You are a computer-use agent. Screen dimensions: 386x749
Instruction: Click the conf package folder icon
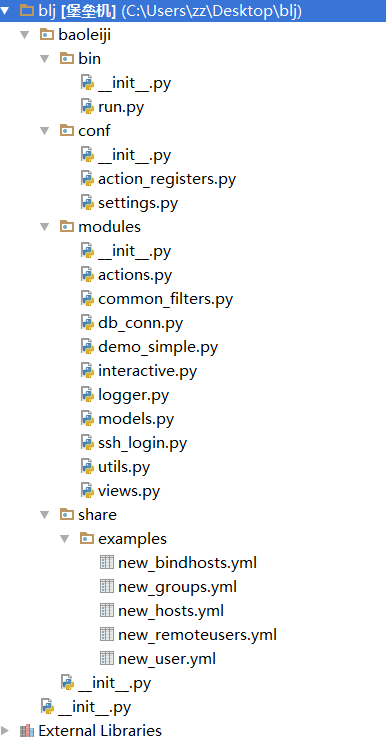[x=67, y=130]
